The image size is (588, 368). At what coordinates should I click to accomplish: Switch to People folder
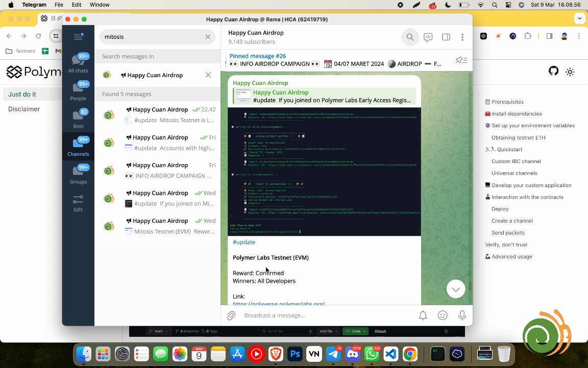point(78,91)
